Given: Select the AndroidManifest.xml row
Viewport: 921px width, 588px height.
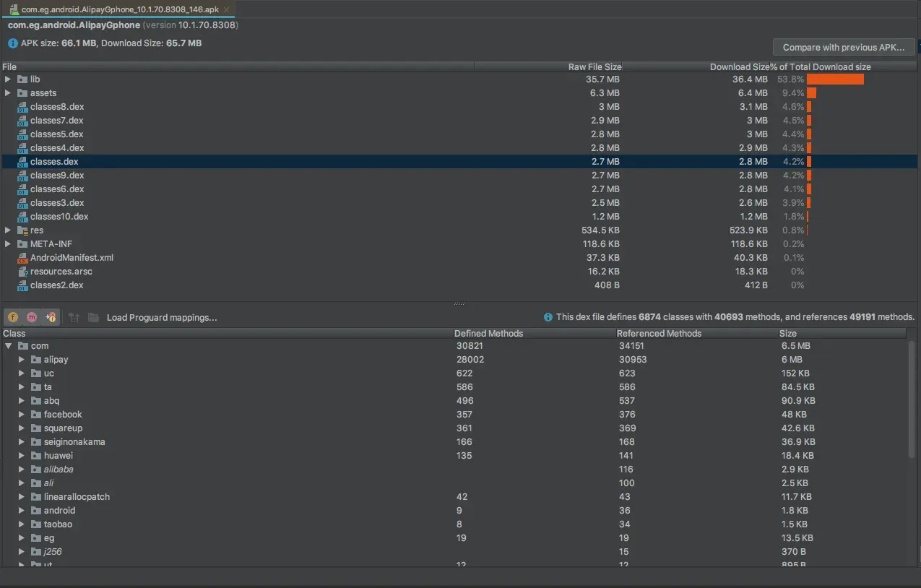Looking at the screenshot, I should tap(459, 258).
